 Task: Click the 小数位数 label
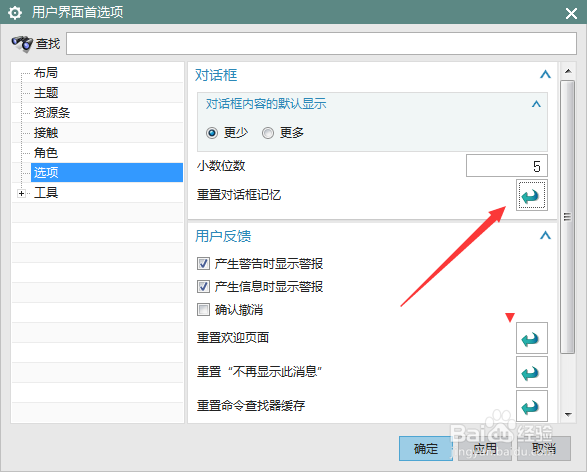pyautogui.click(x=221, y=165)
